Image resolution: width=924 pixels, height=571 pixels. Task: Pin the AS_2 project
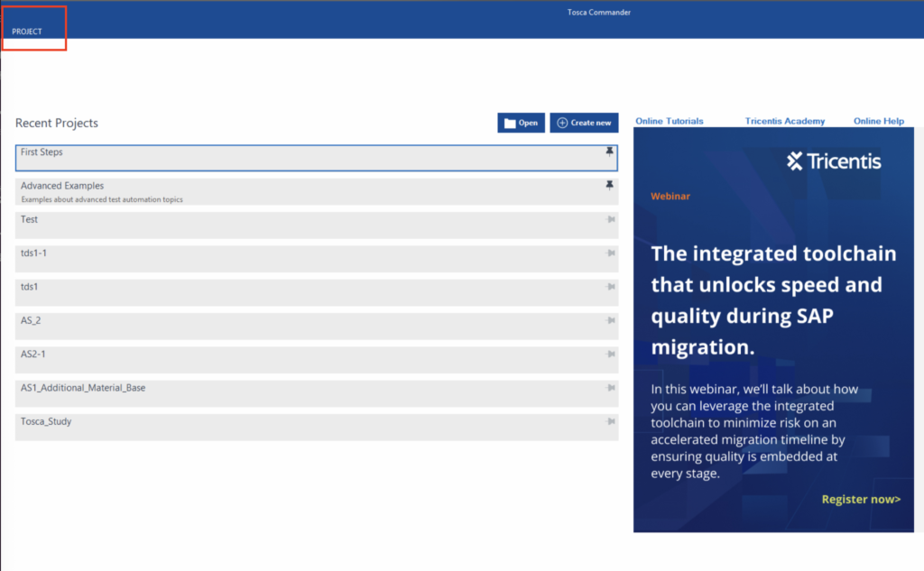611,320
